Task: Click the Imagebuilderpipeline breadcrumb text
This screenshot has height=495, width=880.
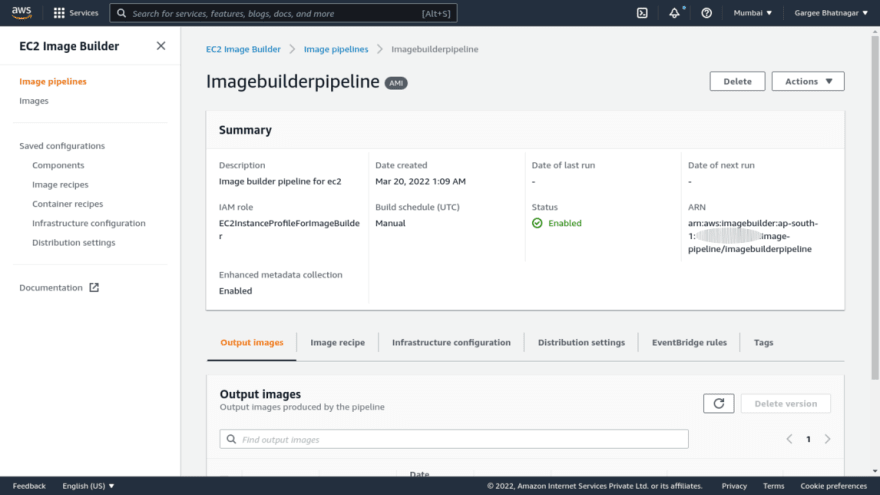Action: 435,49
